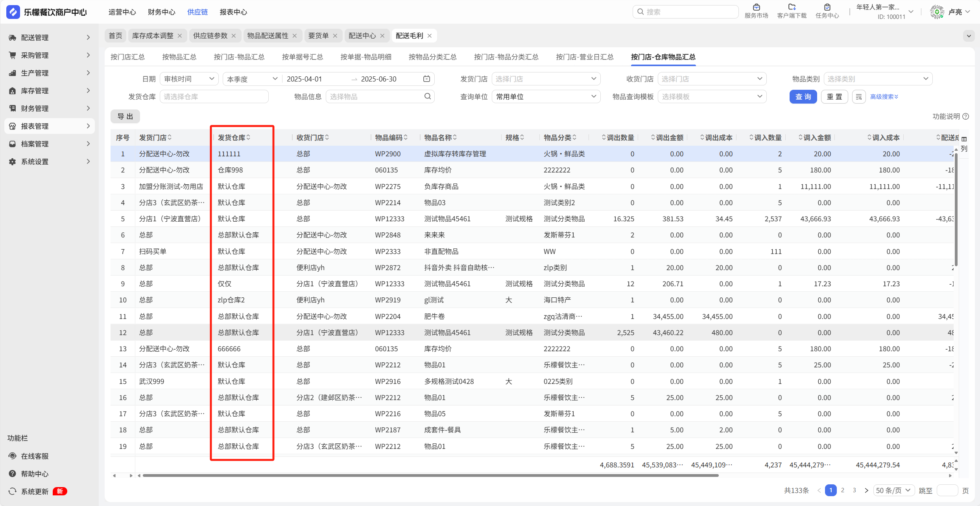The height and width of the screenshot is (506, 980).
Task: Go to page 2 in pagination
Action: pos(843,490)
